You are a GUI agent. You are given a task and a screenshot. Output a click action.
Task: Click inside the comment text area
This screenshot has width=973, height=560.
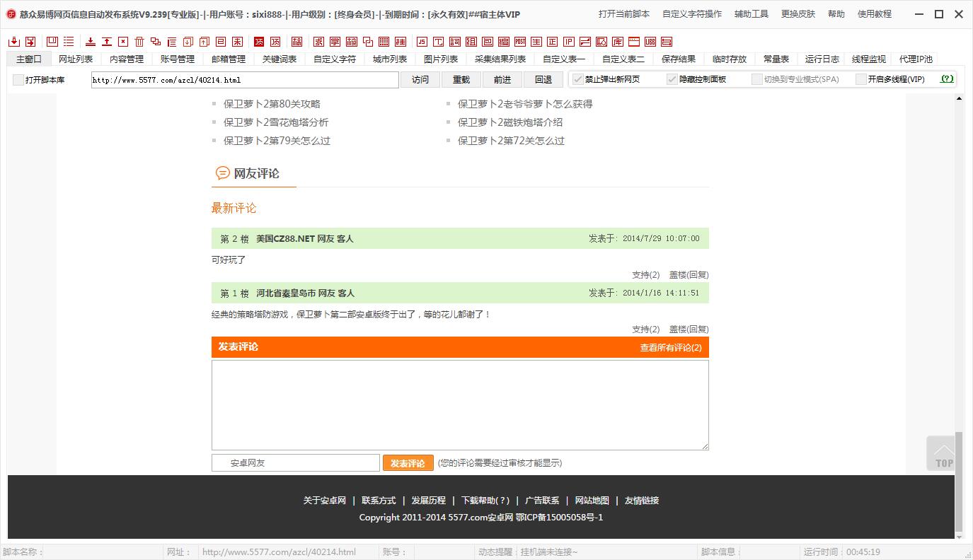point(460,405)
